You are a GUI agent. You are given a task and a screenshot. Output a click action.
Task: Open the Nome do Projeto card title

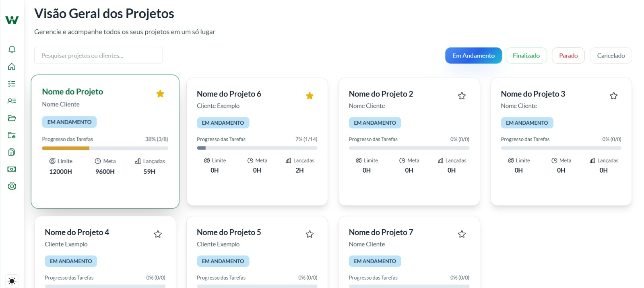[72, 92]
